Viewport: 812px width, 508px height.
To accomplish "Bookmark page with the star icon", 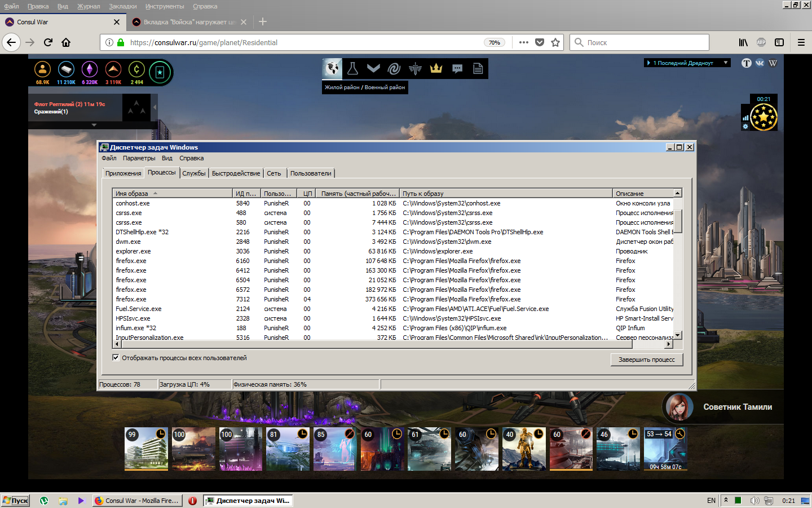I will pyautogui.click(x=555, y=42).
